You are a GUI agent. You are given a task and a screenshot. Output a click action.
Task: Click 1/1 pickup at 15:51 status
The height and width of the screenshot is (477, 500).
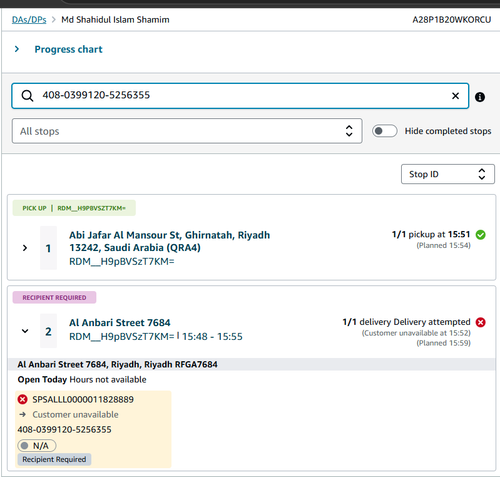coord(431,234)
